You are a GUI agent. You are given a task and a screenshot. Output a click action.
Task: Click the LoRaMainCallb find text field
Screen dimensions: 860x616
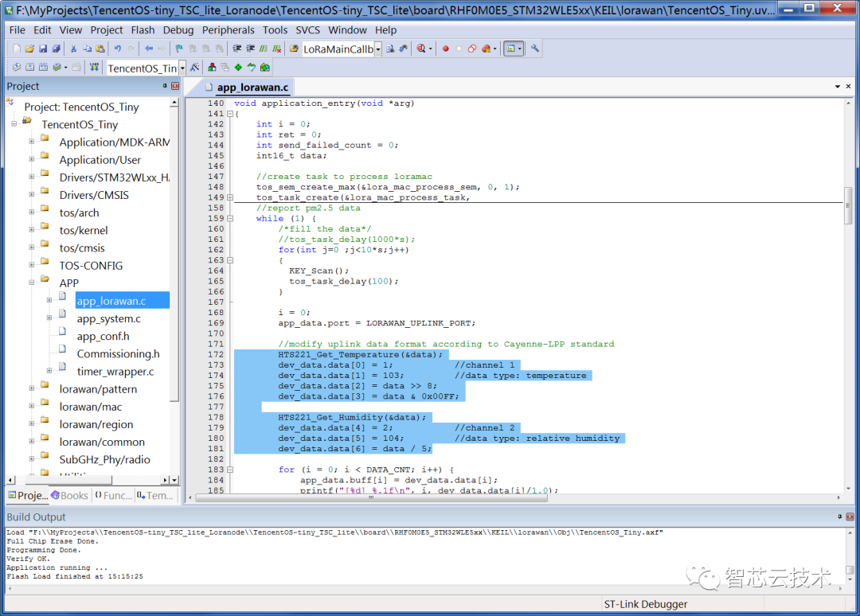pyautogui.click(x=338, y=49)
